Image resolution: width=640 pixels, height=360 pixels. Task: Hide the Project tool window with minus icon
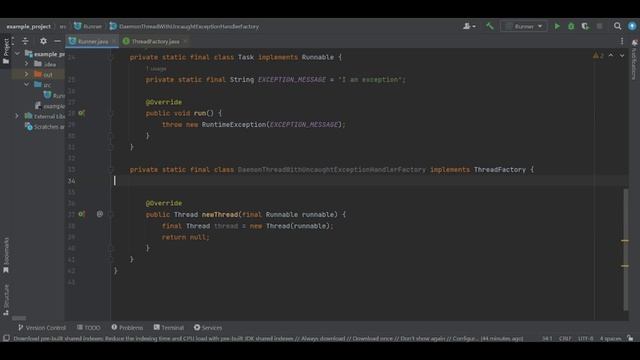click(57, 41)
